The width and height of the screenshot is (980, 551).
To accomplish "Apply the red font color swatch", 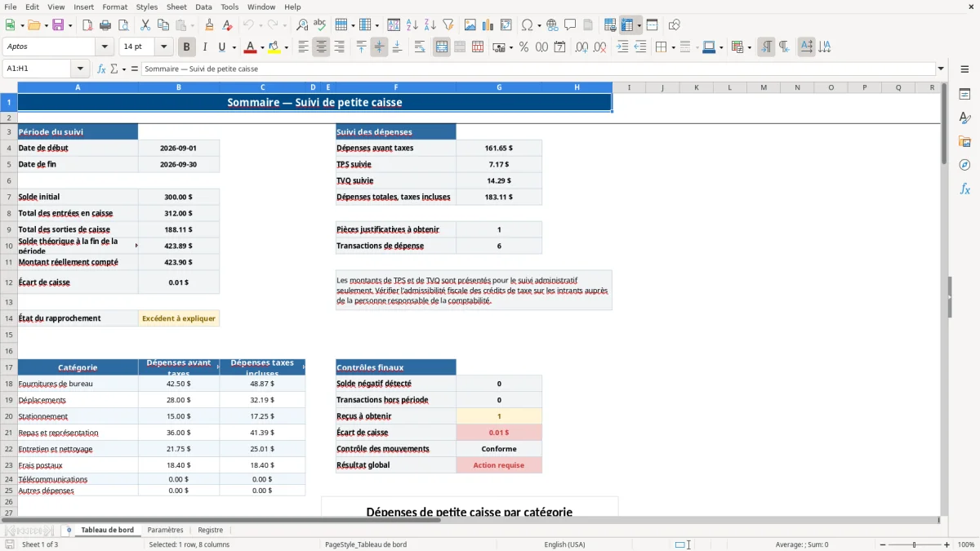I will 251,47.
